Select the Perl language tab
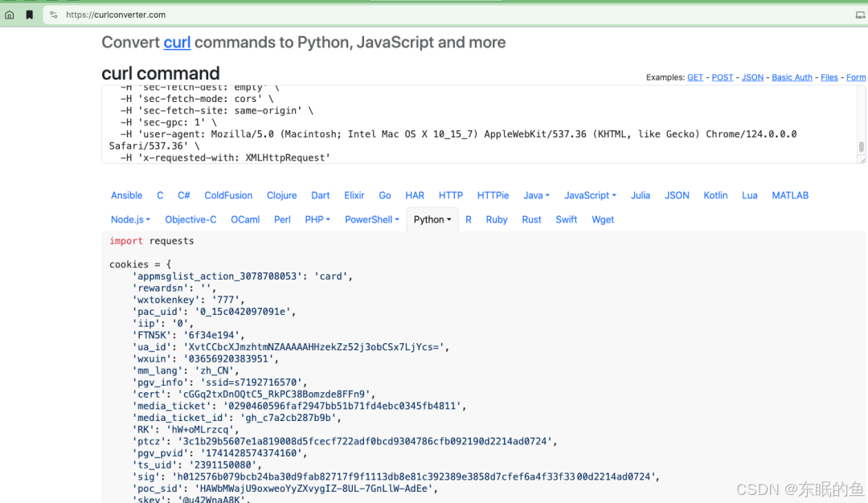Screen dimensions: 868x503 coord(282,219)
